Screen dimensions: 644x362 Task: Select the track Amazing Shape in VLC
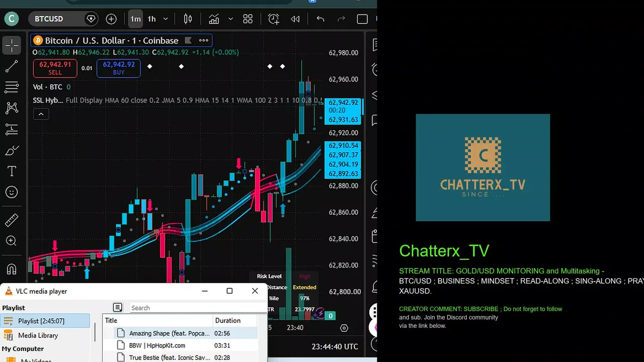pyautogui.click(x=180, y=333)
